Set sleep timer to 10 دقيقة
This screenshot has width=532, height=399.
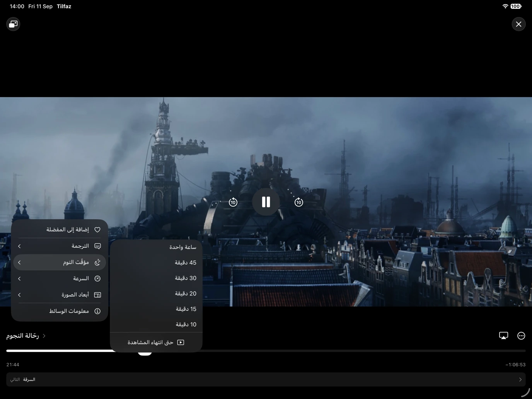(x=156, y=324)
